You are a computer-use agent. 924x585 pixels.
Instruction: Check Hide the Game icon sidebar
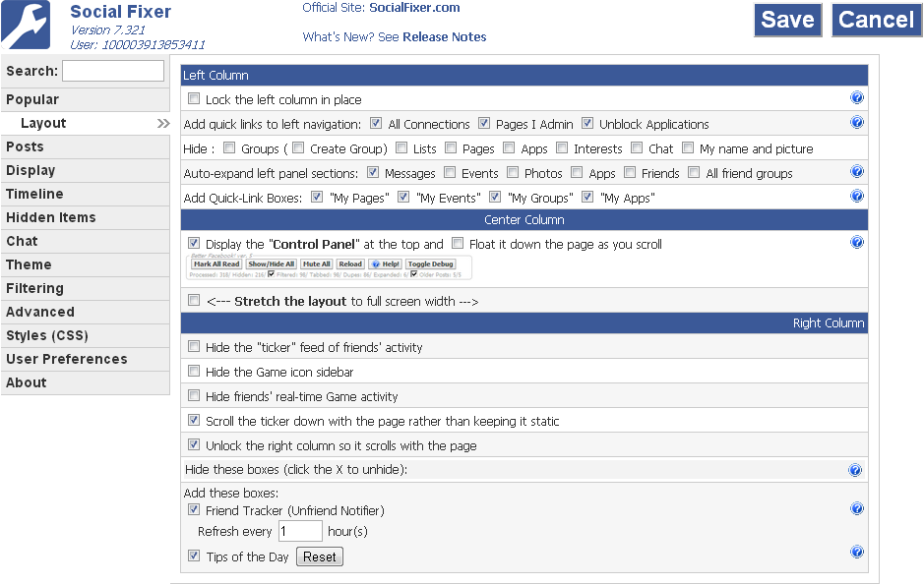193,371
